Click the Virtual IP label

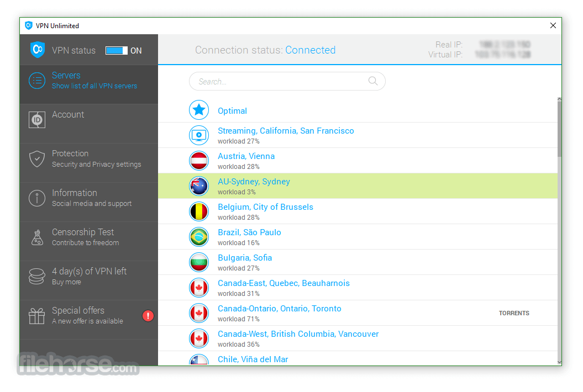click(x=445, y=55)
